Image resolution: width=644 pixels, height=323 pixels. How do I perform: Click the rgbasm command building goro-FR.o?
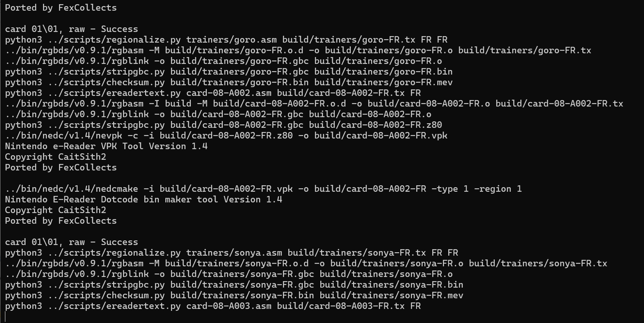298,51
